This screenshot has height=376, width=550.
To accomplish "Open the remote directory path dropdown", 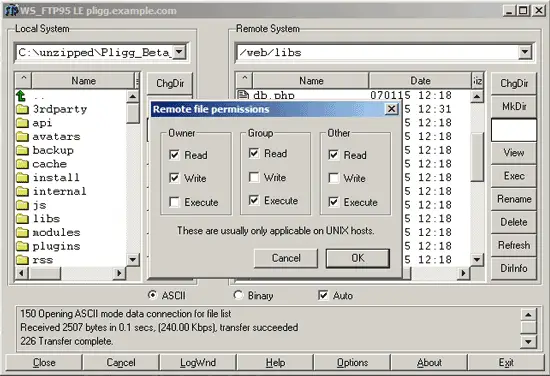I will point(525,52).
